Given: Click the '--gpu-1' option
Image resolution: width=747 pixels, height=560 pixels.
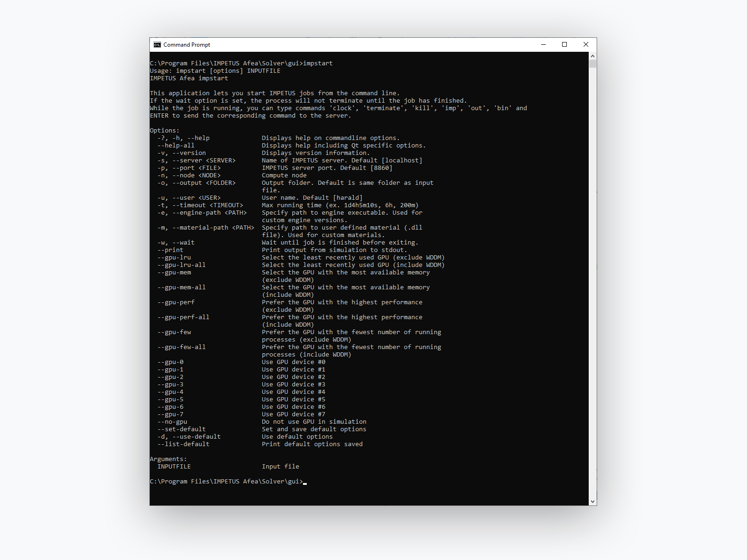Looking at the screenshot, I should pos(170,370).
